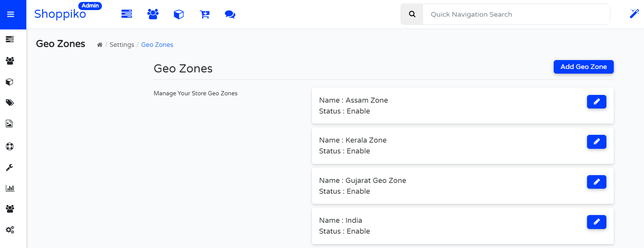The height and width of the screenshot is (248, 644).
Task: Edit the Kerala Zone with pencil button
Action: click(597, 142)
